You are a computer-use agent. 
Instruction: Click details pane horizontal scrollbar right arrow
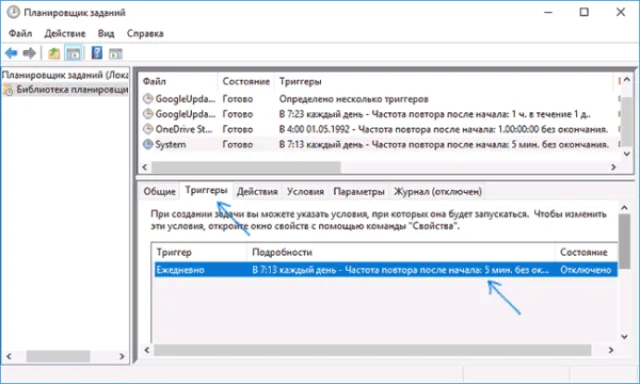pyautogui.click(x=611, y=350)
